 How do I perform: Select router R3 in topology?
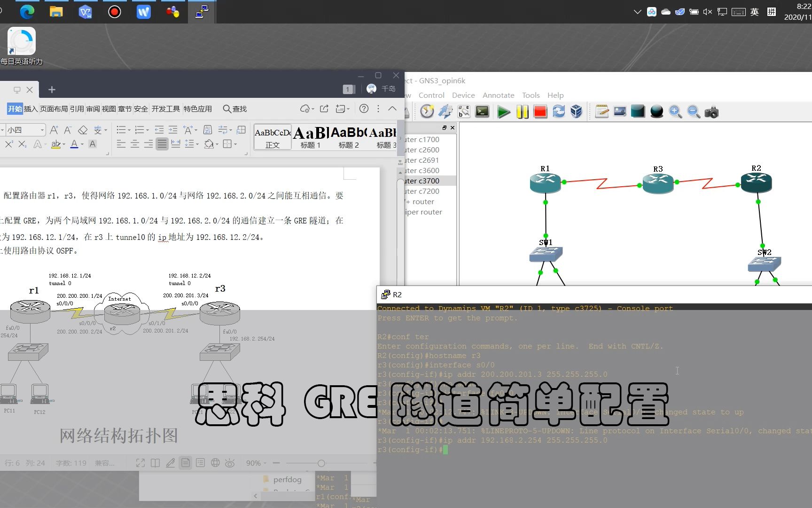[658, 184]
